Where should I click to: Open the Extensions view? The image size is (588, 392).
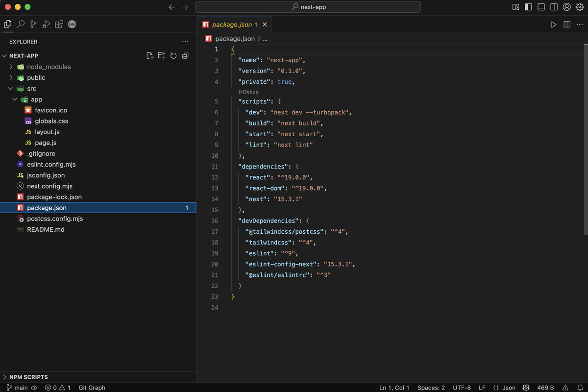(59, 24)
